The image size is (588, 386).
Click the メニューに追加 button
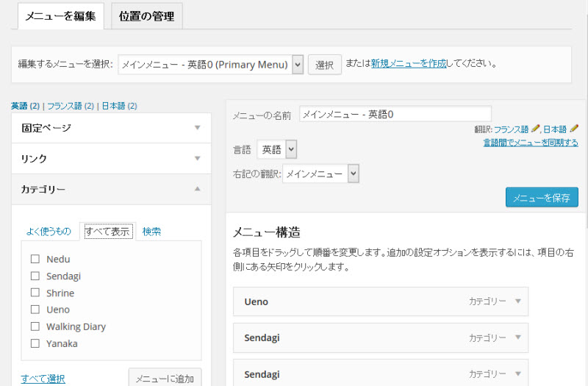click(x=165, y=377)
